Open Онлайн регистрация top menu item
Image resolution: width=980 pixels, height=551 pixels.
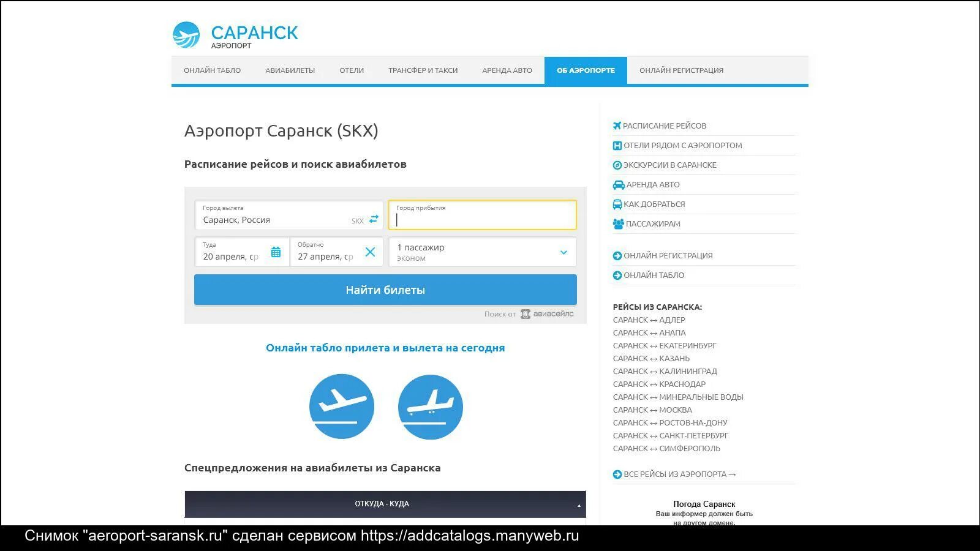681,70
